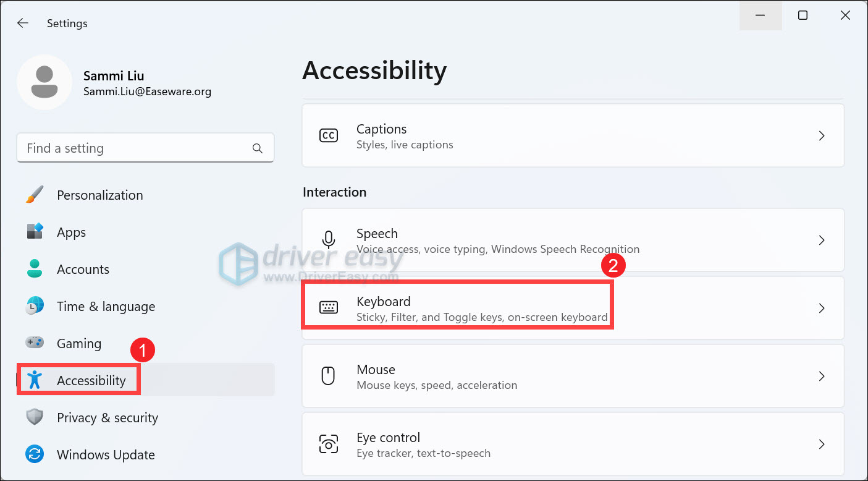Click the keyboard icon on the Keyboard card
The width and height of the screenshot is (868, 481).
point(329,308)
